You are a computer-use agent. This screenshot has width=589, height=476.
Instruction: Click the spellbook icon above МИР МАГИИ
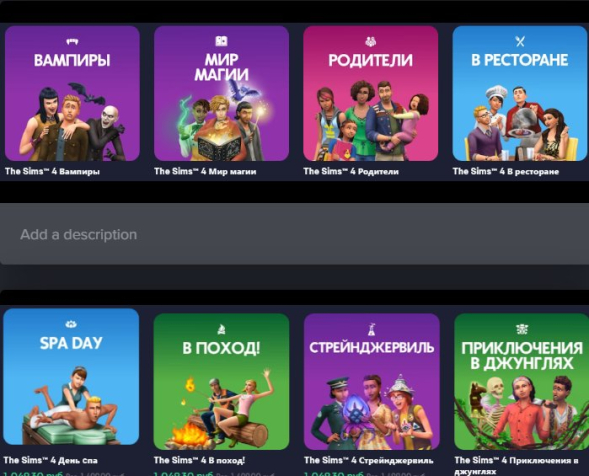(221, 41)
